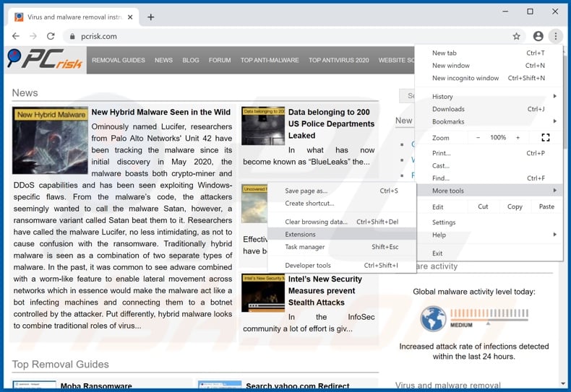This screenshot has height=392, width=571.
Task: Open New Hybrid Malware article thumbnail
Action: (50, 140)
